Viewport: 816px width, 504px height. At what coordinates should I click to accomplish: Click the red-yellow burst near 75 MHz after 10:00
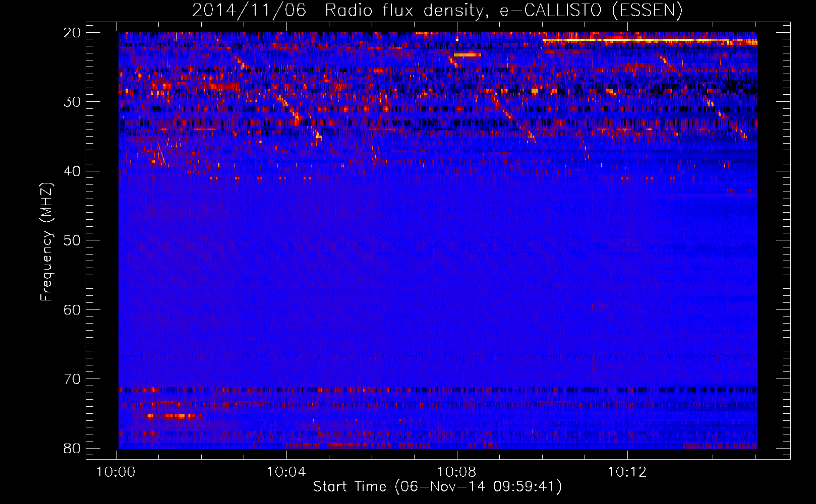click(x=171, y=416)
